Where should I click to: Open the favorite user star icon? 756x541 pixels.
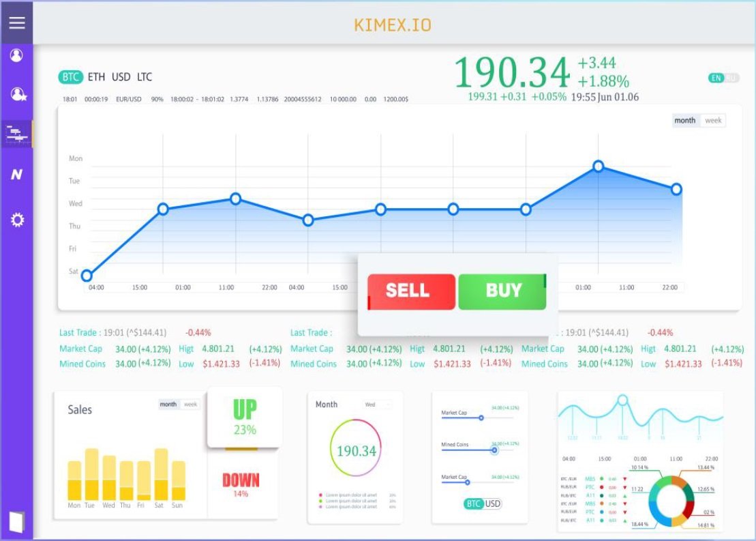point(18,94)
